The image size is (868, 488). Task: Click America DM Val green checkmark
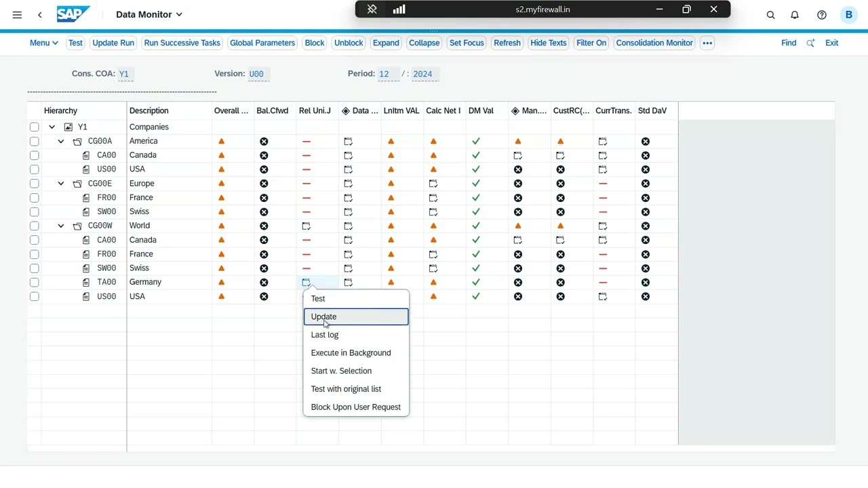476,141
